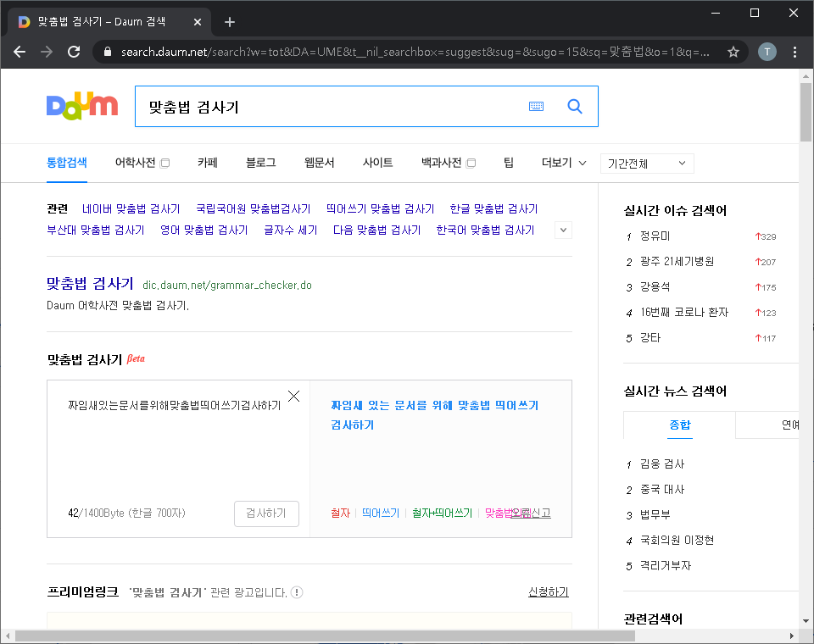Viewport: 814px width, 644px height.
Task: Click related search 한국어 맞춤법 검사기
Action: [x=485, y=230]
